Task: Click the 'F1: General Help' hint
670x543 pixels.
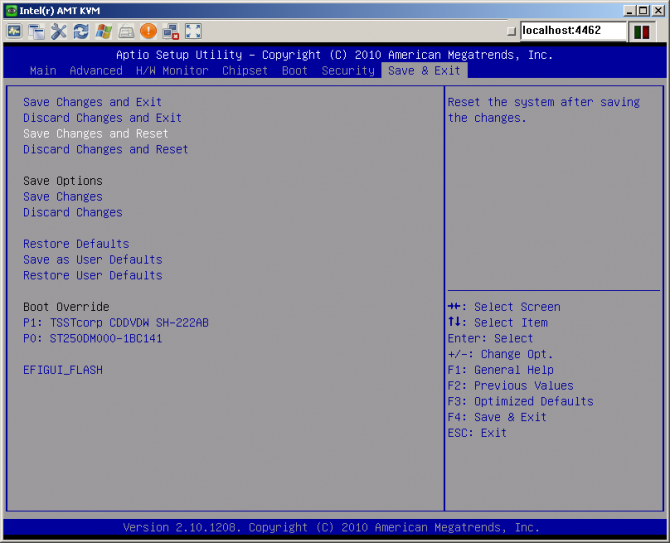Action: coord(500,370)
